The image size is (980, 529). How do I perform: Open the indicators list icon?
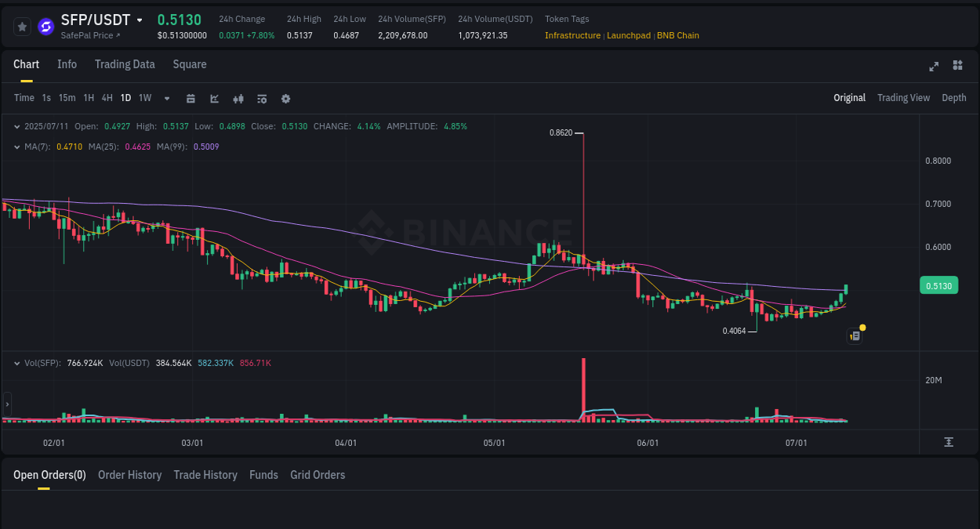coord(261,98)
